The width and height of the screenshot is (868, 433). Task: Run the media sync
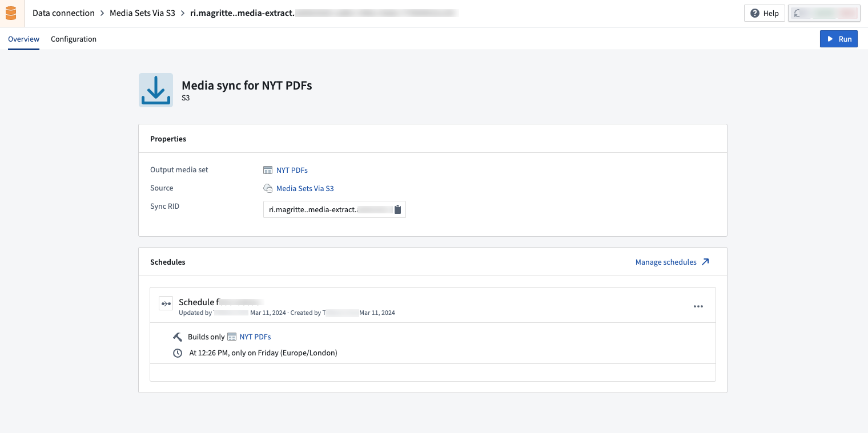point(838,39)
